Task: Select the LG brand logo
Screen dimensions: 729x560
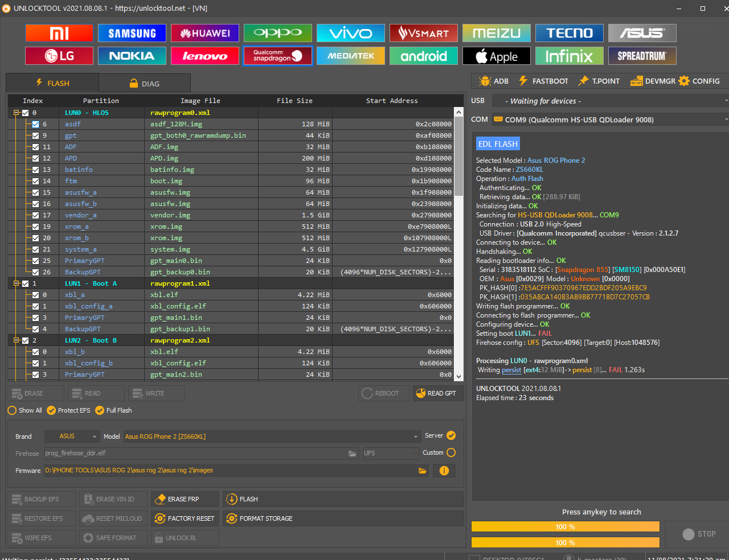Action: point(59,56)
